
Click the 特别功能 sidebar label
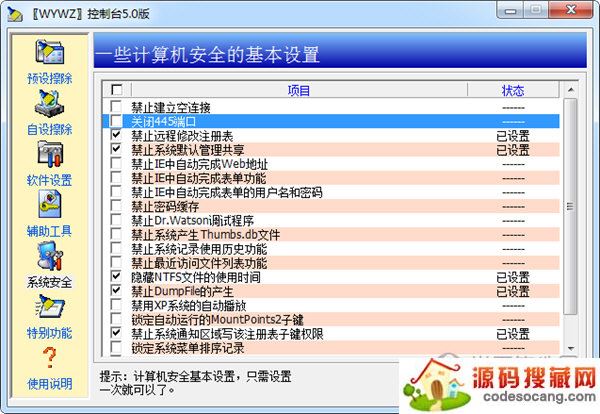[x=50, y=333]
